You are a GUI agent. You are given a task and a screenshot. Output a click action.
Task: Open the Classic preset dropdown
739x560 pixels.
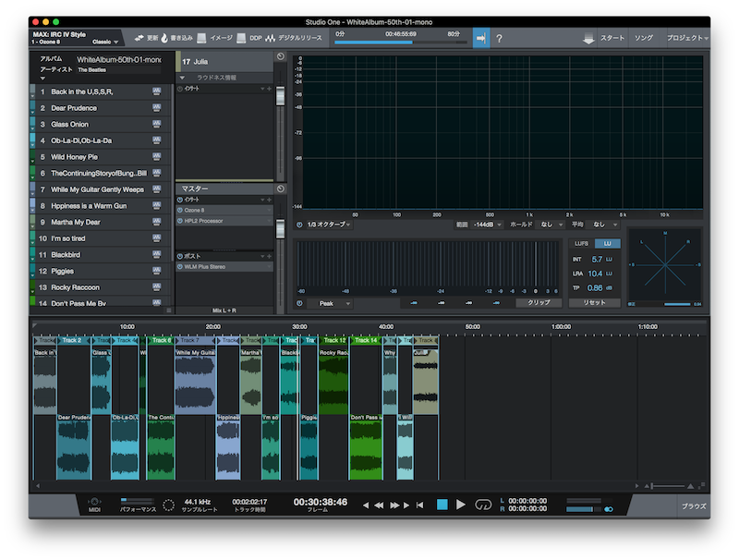(105, 42)
